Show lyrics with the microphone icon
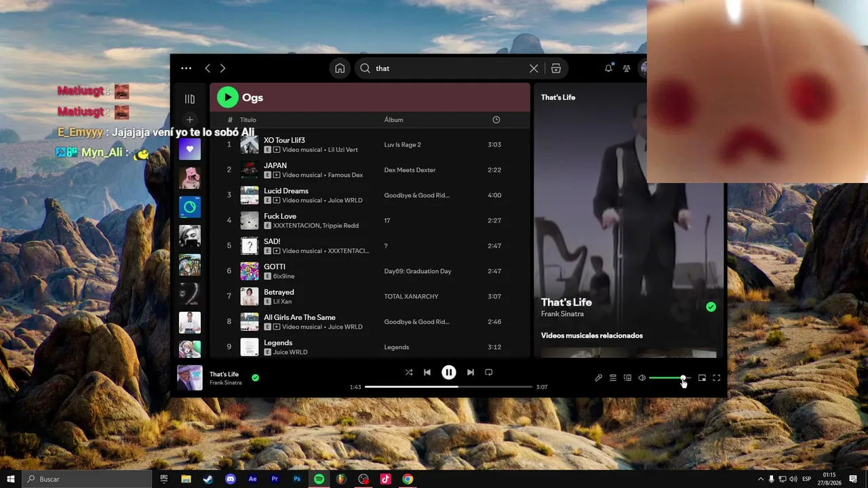 coord(598,378)
